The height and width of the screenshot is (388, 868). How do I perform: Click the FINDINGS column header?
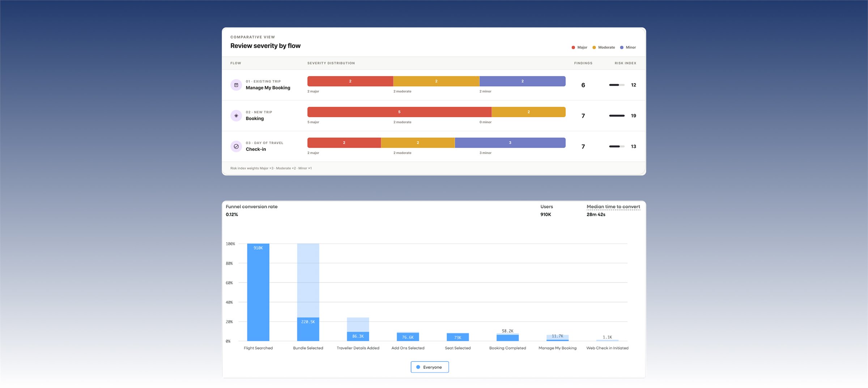pos(583,63)
